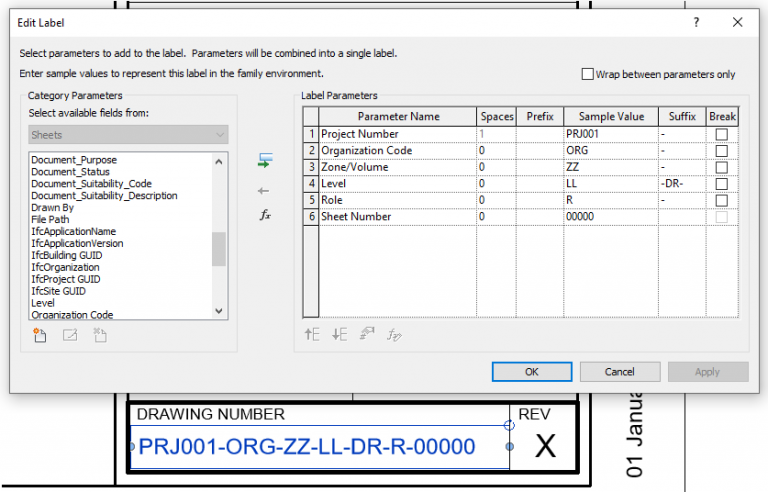
Task: Click the field list scroll up arrow
Action: [x=219, y=161]
